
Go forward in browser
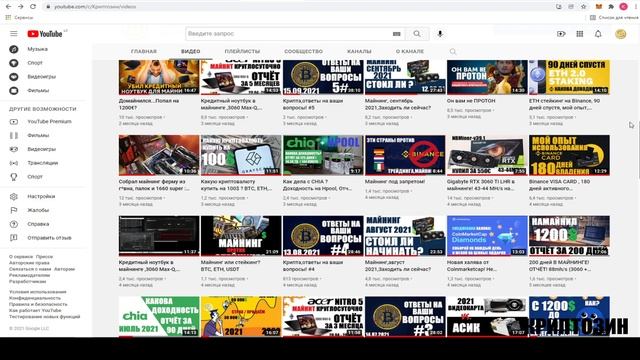[x=20, y=7]
